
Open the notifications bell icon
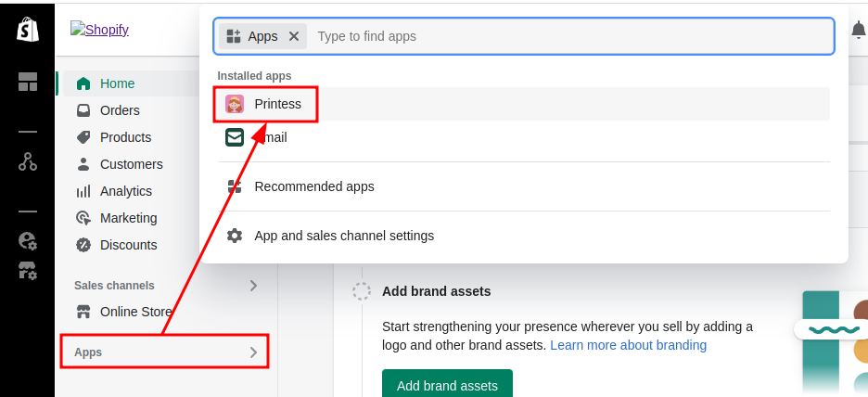[x=859, y=31]
